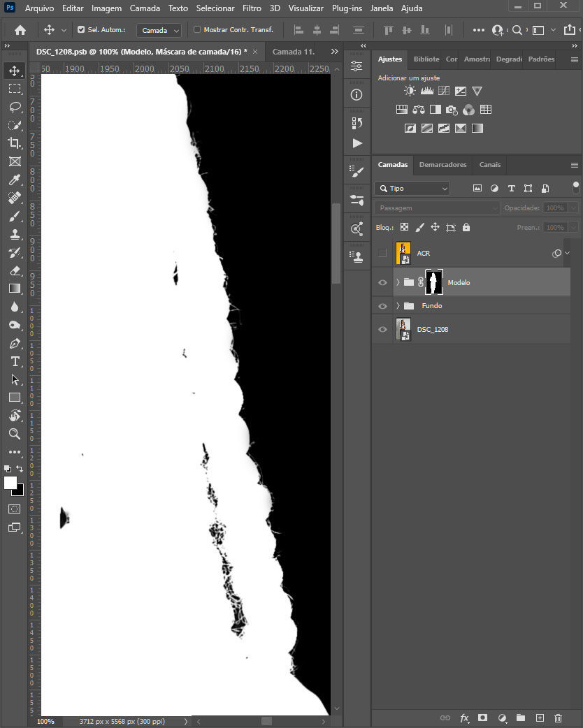The image size is (583, 728).
Task: Switch to the Camada 11 document tab
Action: tap(293, 52)
